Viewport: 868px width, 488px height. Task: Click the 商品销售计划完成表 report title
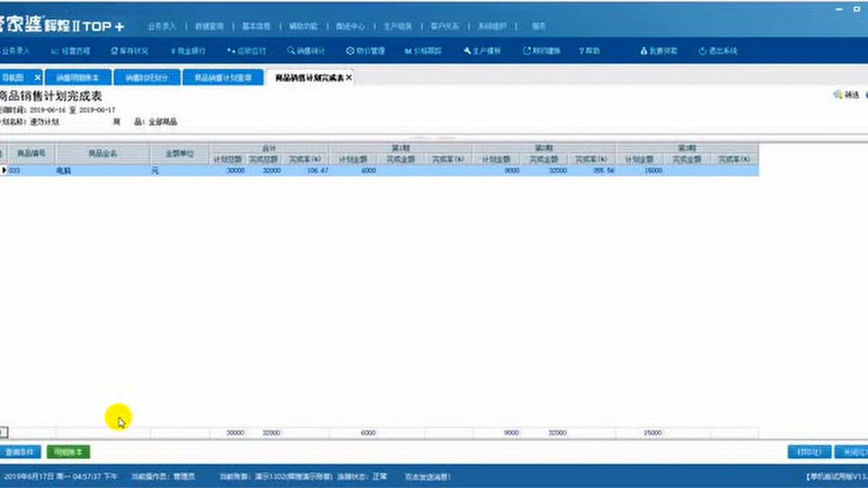(50, 96)
